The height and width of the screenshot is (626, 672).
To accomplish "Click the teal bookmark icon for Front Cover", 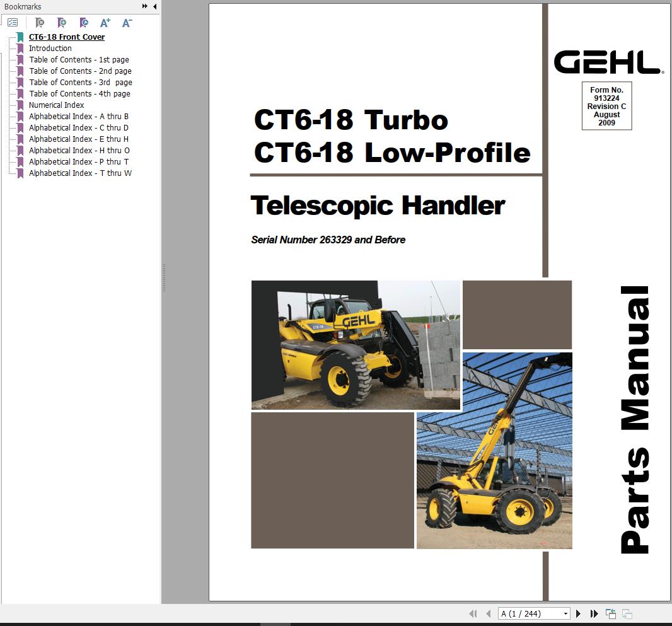I will click(x=20, y=37).
